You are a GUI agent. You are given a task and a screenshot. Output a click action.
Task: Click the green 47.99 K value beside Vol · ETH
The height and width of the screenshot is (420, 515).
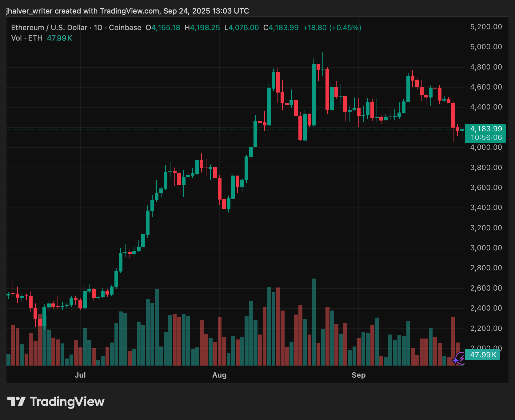59,38
